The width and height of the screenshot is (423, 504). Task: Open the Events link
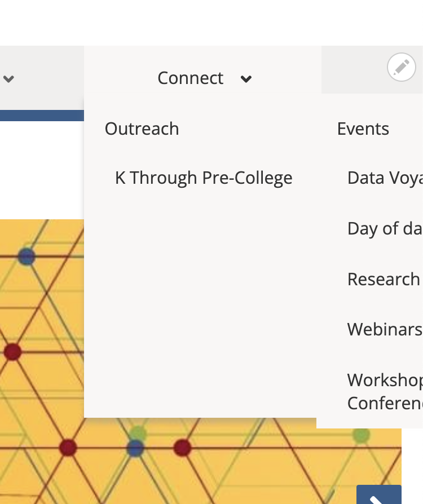pos(363,129)
